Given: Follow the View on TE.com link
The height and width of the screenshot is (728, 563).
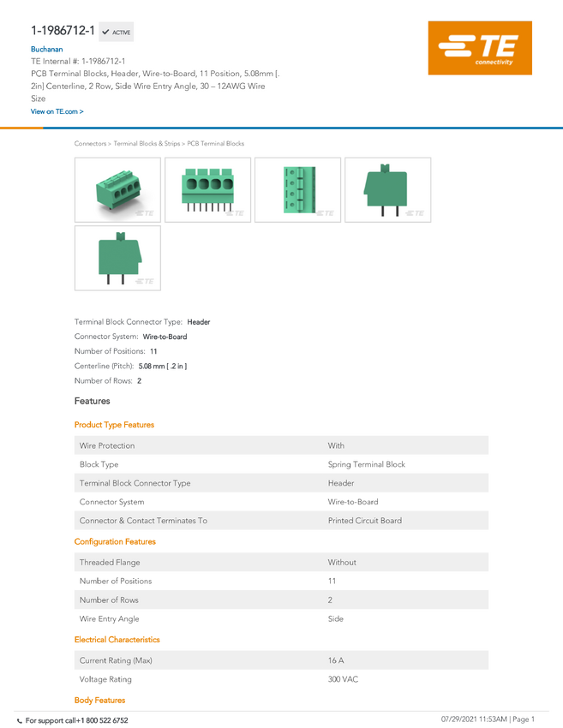Looking at the screenshot, I should coord(57,111).
